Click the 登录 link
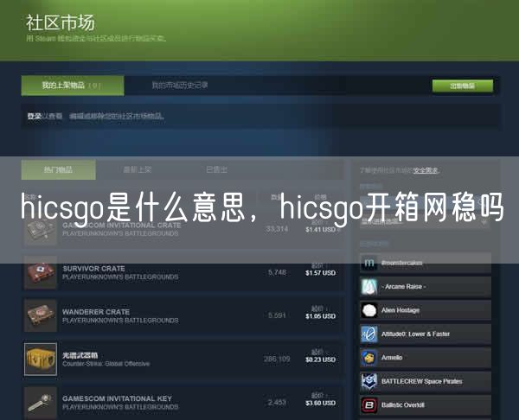This screenshot has width=519, height=420. point(34,116)
